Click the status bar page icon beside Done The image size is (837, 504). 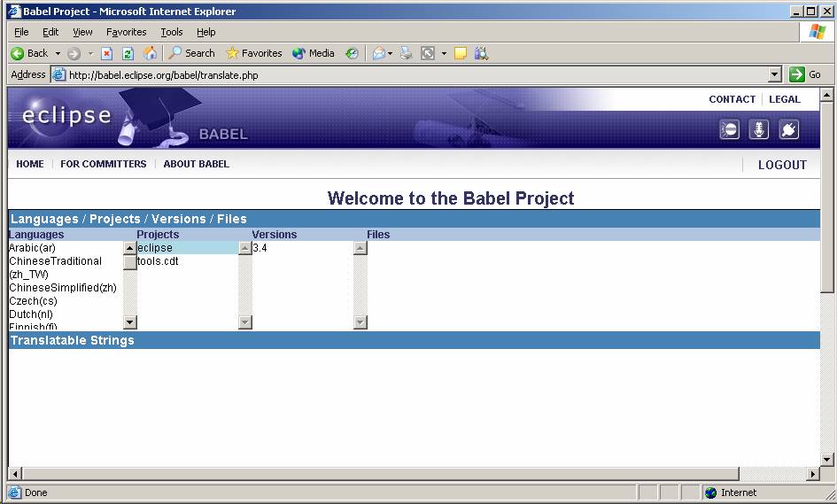tap(15, 492)
